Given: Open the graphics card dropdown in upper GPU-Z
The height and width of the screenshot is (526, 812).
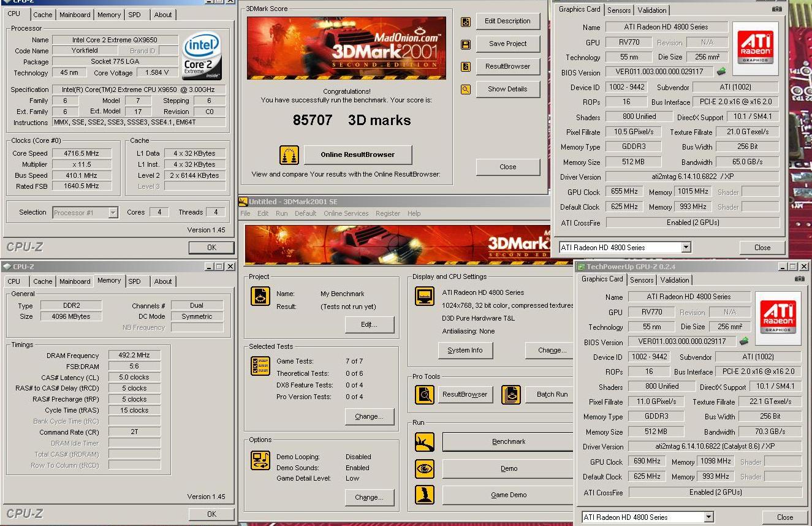Looking at the screenshot, I should [686, 248].
